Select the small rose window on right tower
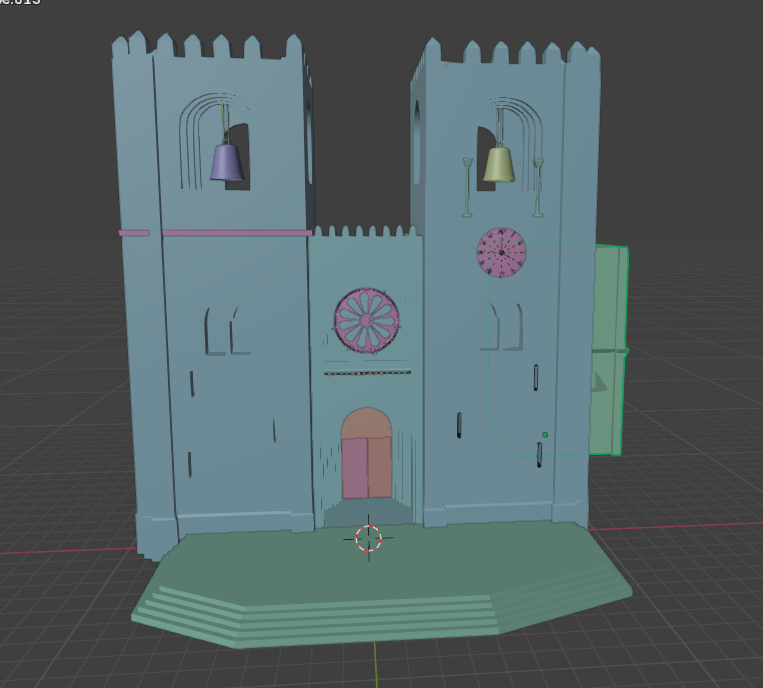This screenshot has width=763, height=688. point(501,252)
